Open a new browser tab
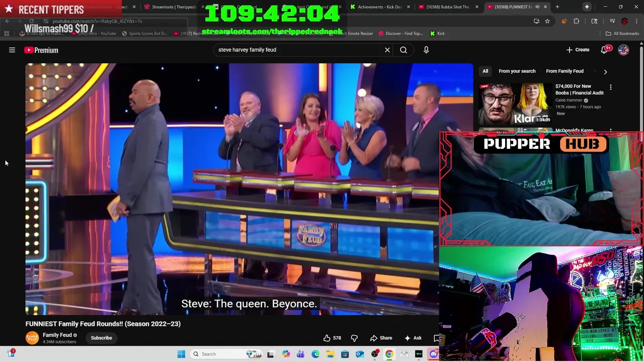This screenshot has height=362, width=644. tap(557, 7)
